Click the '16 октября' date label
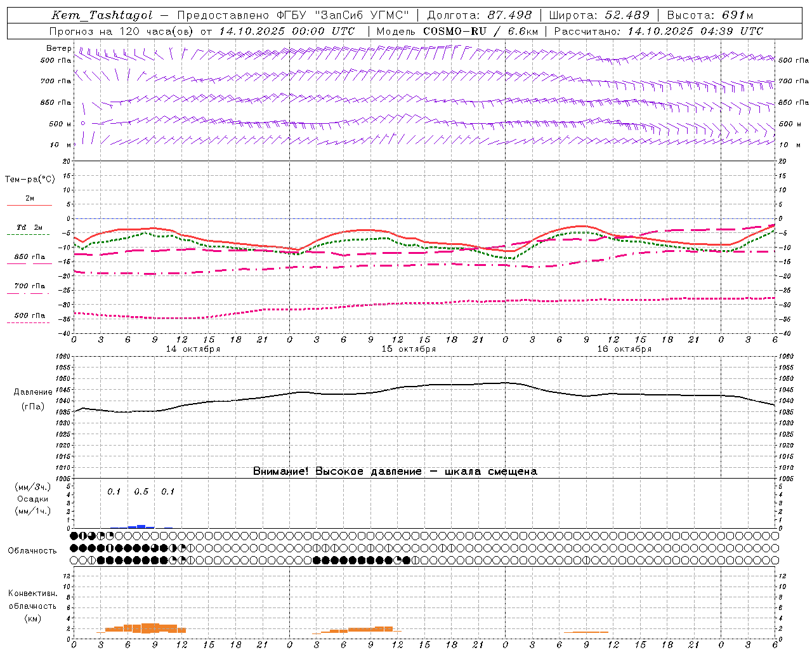This screenshot has width=812, height=650. pyautogui.click(x=624, y=349)
